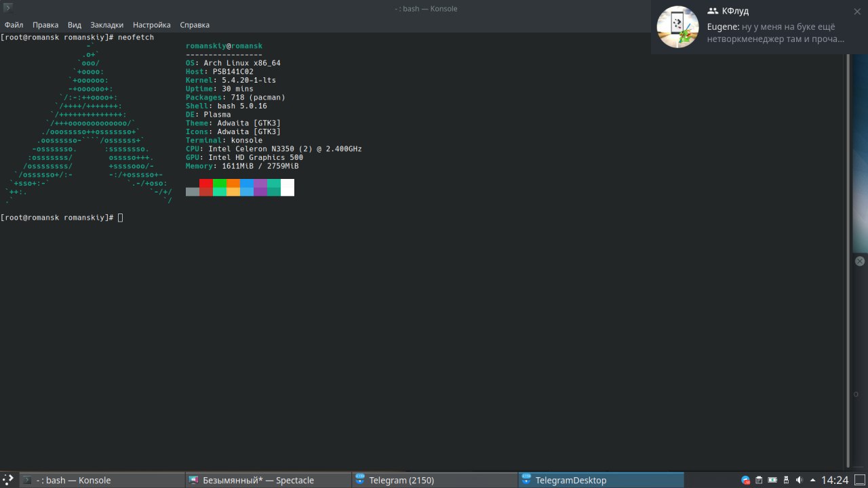Click the CPU: Intel Celeron N3350 line
This screenshot has height=488, width=868.
point(274,149)
